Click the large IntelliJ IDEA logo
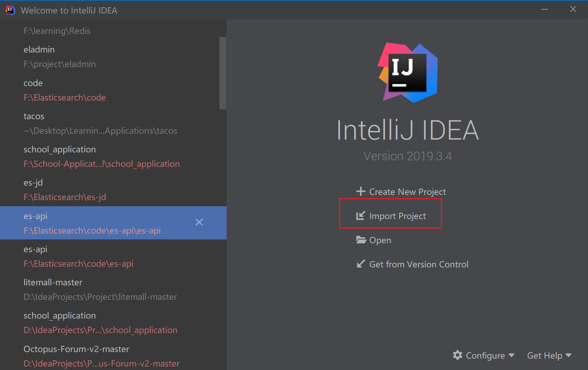The height and width of the screenshot is (370, 588). [x=408, y=73]
